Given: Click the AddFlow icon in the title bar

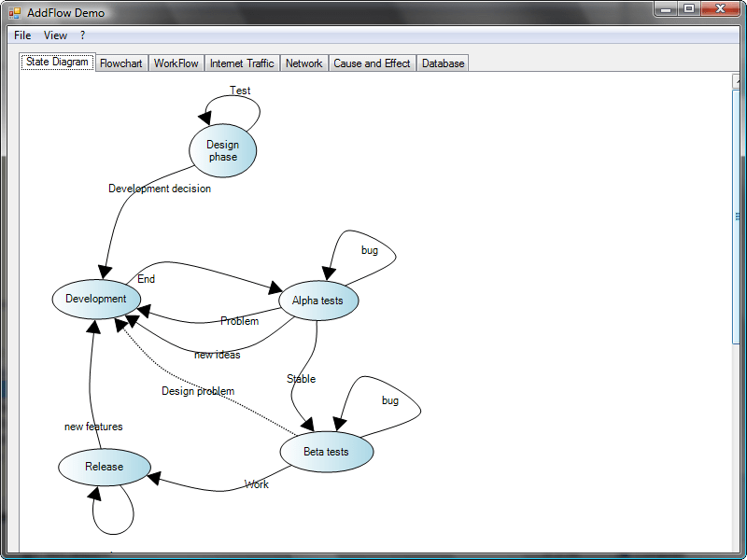Looking at the screenshot, I should coord(13,12).
